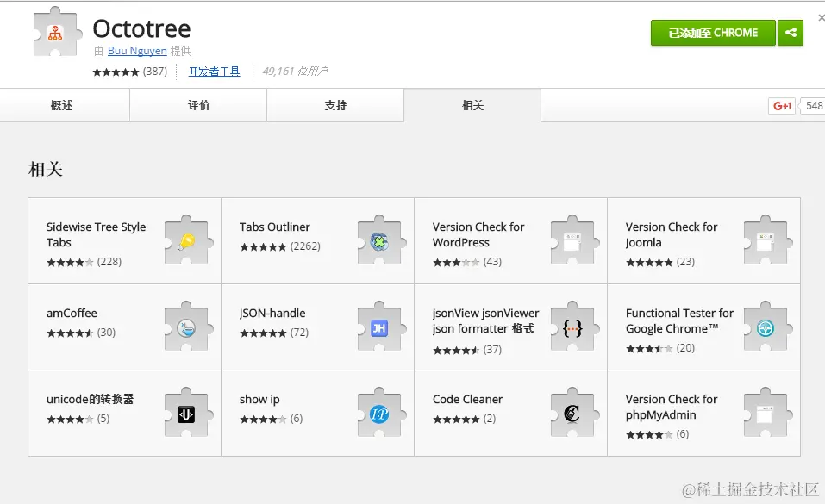Click the Octotree extension puzzle icon
Screen dimensions: 825x504
[58, 32]
